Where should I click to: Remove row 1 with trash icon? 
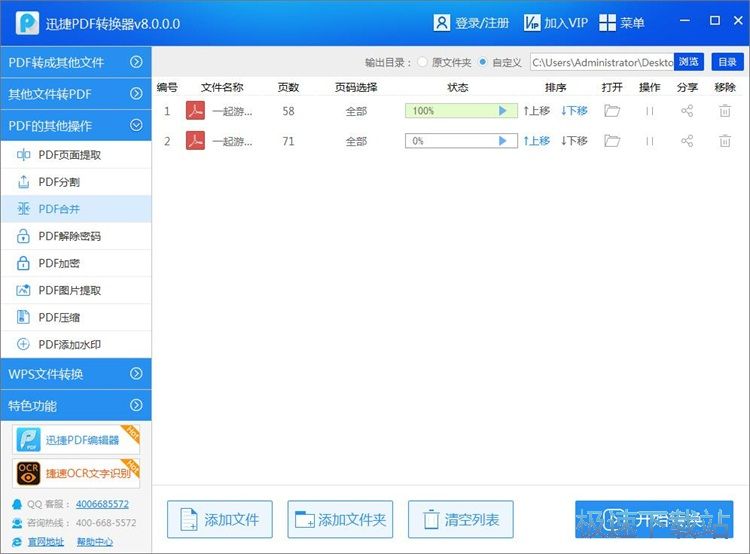click(x=725, y=111)
